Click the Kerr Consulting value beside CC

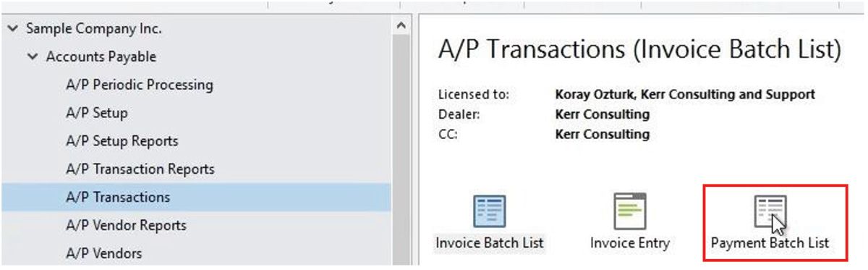(x=603, y=134)
